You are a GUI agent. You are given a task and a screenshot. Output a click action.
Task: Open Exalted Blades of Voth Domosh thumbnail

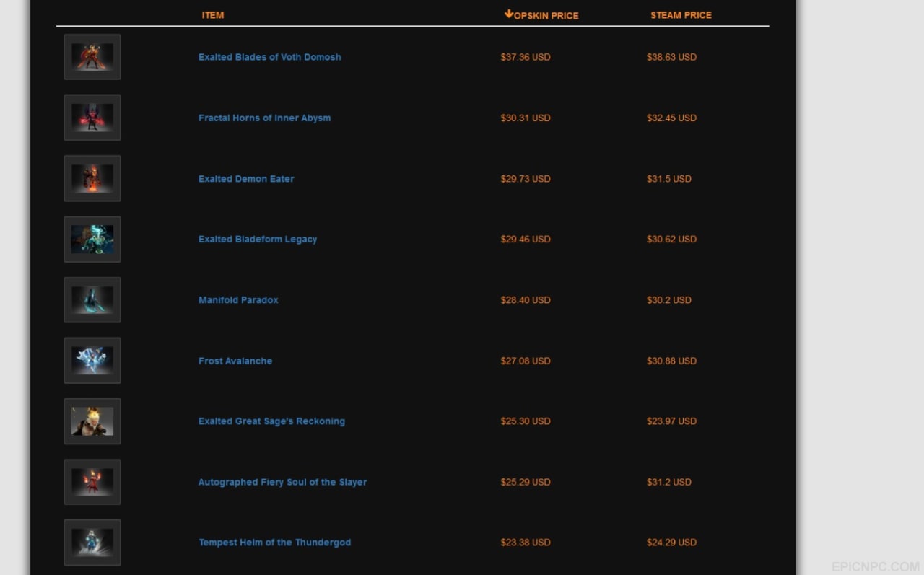(92, 57)
